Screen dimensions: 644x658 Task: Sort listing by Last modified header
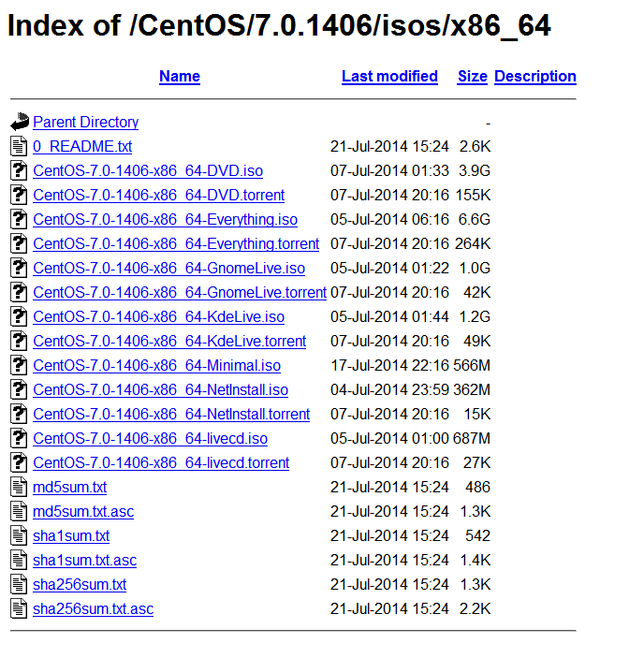coord(389,77)
